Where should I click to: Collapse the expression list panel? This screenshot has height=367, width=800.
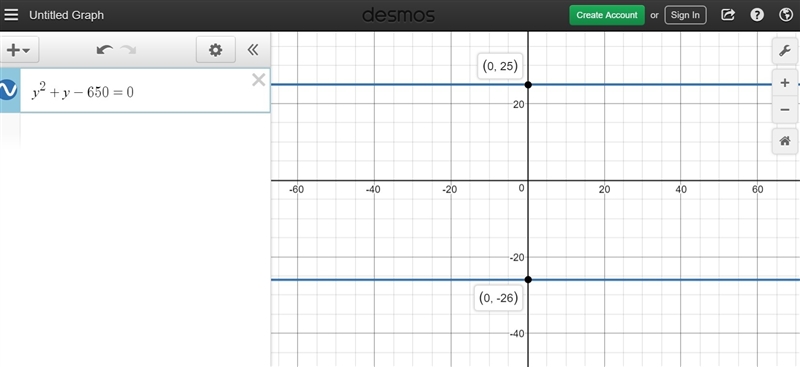pyautogui.click(x=253, y=50)
